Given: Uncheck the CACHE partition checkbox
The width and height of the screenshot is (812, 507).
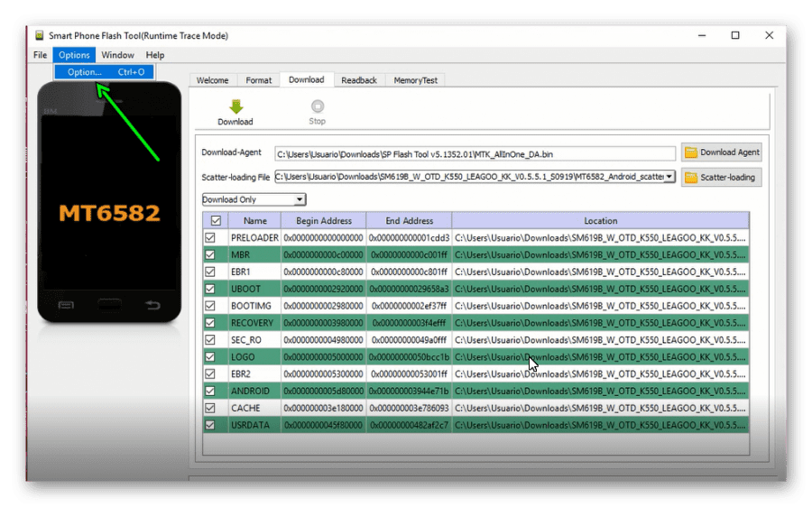Looking at the screenshot, I should [x=209, y=408].
